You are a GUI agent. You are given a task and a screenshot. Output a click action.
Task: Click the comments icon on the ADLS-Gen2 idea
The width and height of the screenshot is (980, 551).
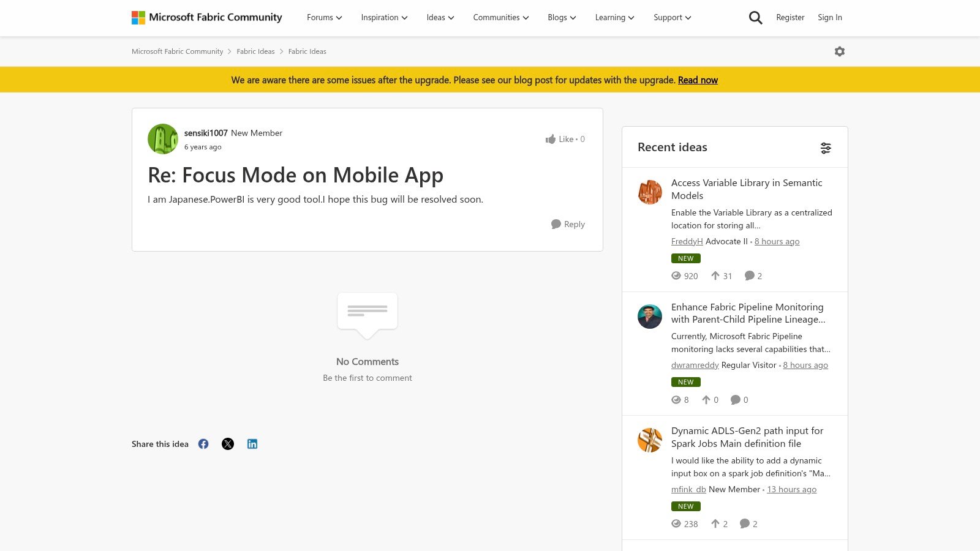[745, 523]
